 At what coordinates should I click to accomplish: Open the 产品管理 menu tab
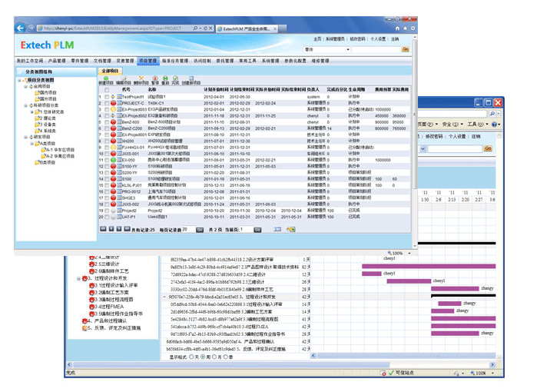[57, 61]
